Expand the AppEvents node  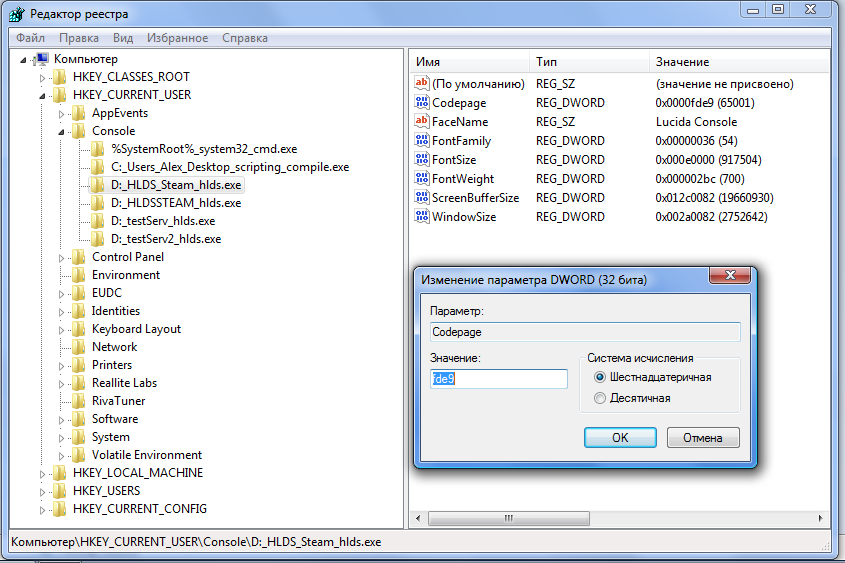click(61, 114)
